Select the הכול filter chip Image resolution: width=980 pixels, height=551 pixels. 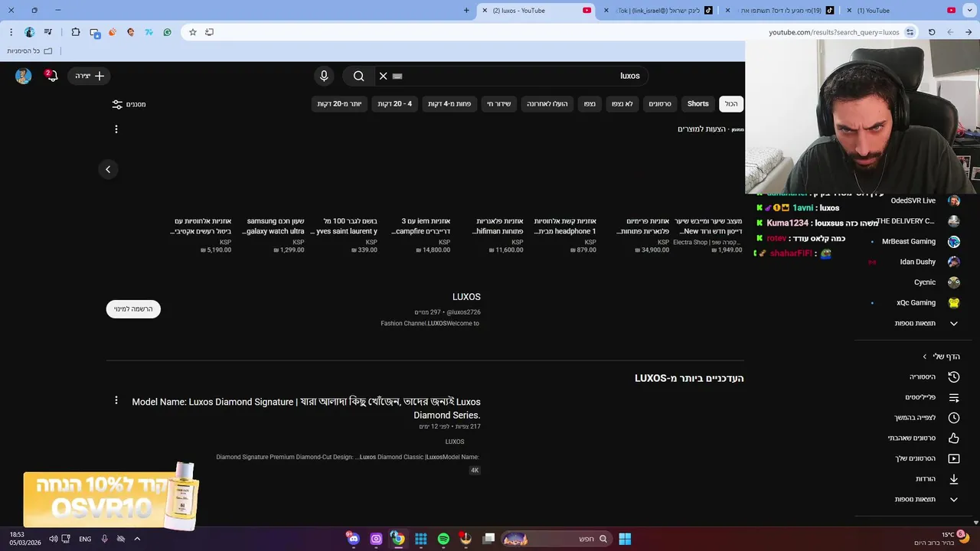[x=731, y=104]
